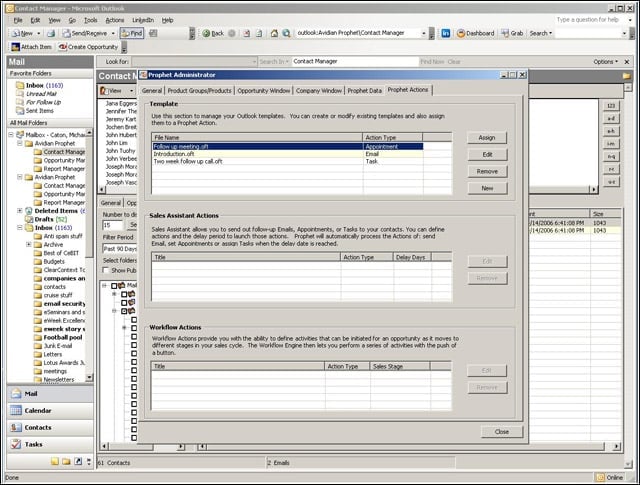Click the Assign button
Screen dimensions: 640x485
(487, 138)
